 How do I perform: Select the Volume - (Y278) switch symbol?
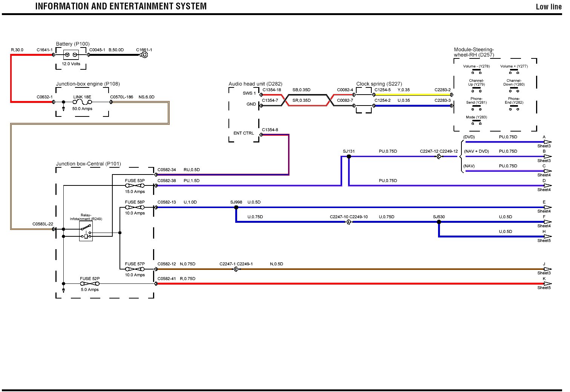pyautogui.click(x=477, y=71)
